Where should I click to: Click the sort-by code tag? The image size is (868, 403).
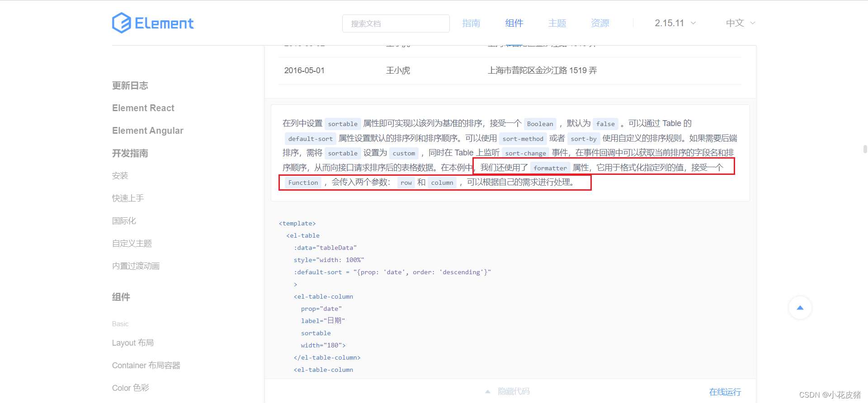tap(584, 139)
